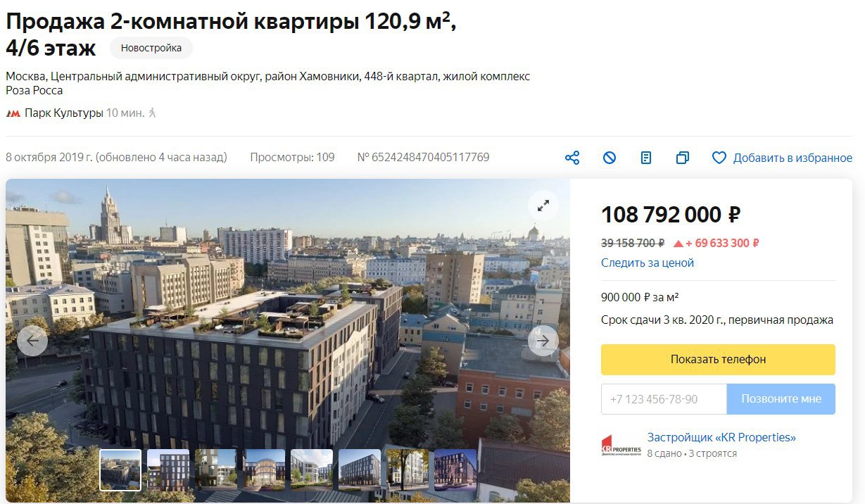Select the second gallery thumbnail
This screenshot has width=865, height=504.
tap(168, 470)
